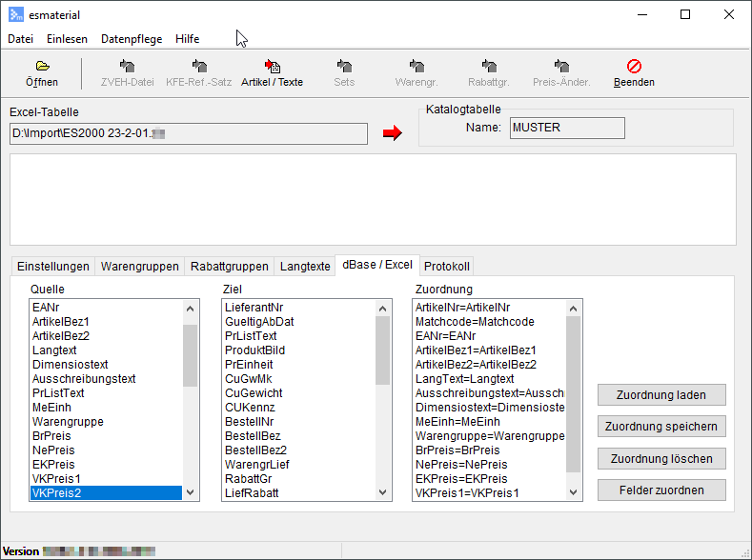Click the ZVEH-Datei toolbar icon

tap(127, 67)
